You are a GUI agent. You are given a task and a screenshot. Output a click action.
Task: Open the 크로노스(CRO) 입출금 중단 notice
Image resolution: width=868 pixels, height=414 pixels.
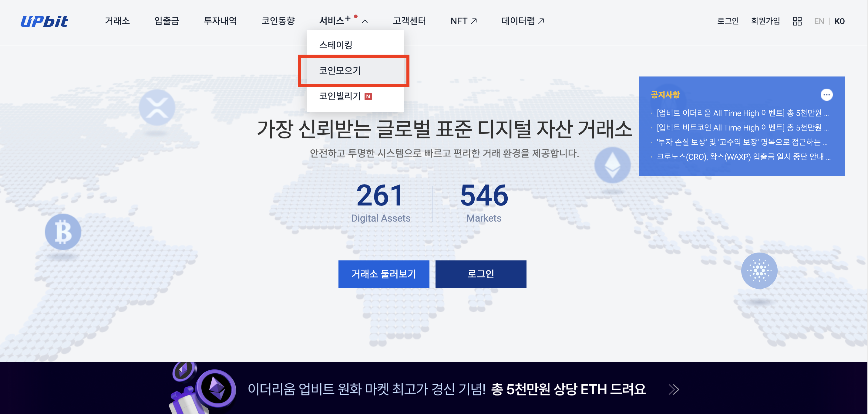(x=743, y=157)
